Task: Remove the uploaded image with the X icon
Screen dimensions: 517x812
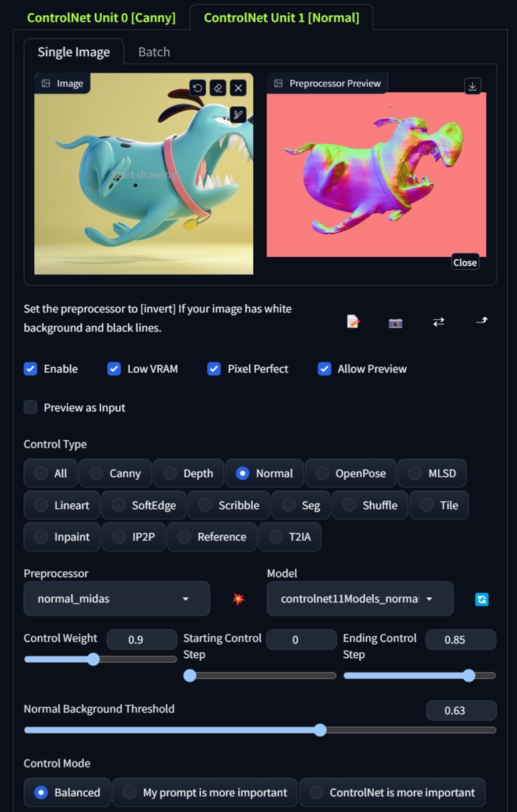Action: click(x=238, y=88)
